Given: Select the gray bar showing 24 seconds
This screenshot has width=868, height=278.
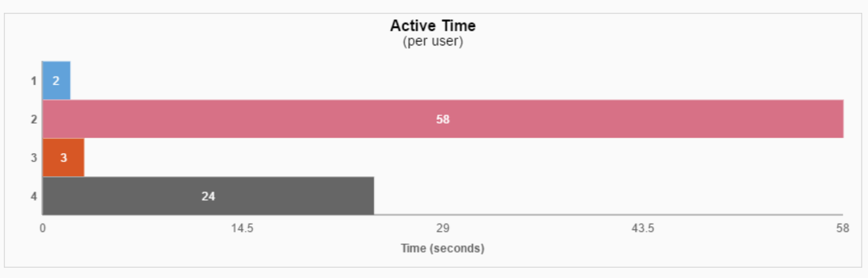Looking at the screenshot, I should click(x=208, y=196).
